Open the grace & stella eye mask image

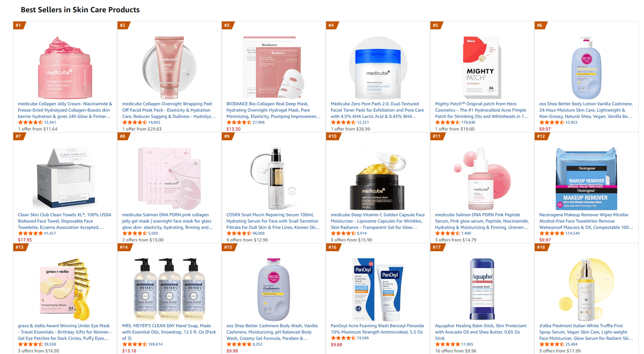(65, 289)
